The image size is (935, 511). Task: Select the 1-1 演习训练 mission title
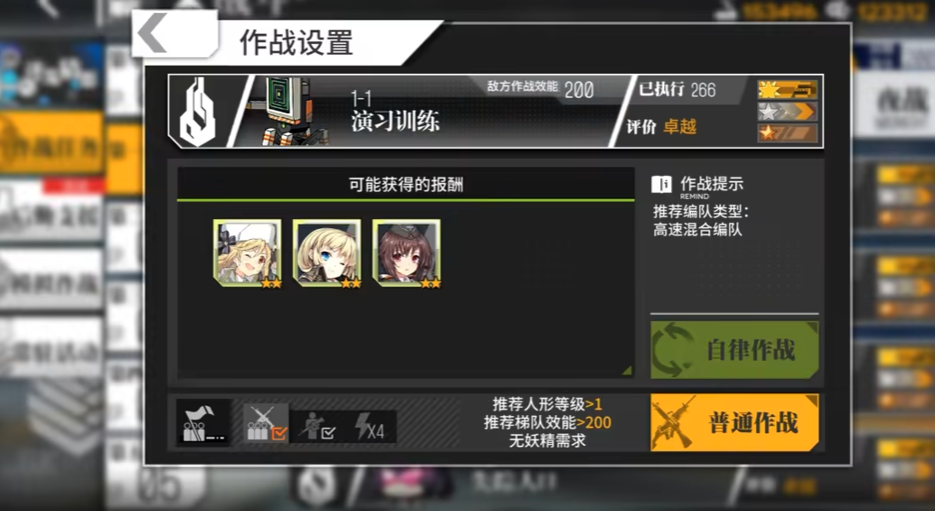[x=395, y=112]
